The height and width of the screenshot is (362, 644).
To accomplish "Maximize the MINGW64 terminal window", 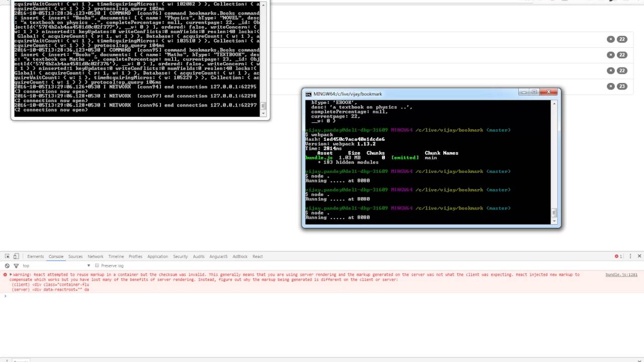I will [534, 92].
